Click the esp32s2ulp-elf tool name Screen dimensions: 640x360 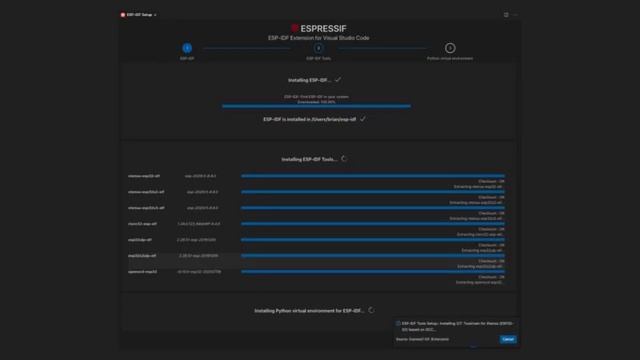142,256
